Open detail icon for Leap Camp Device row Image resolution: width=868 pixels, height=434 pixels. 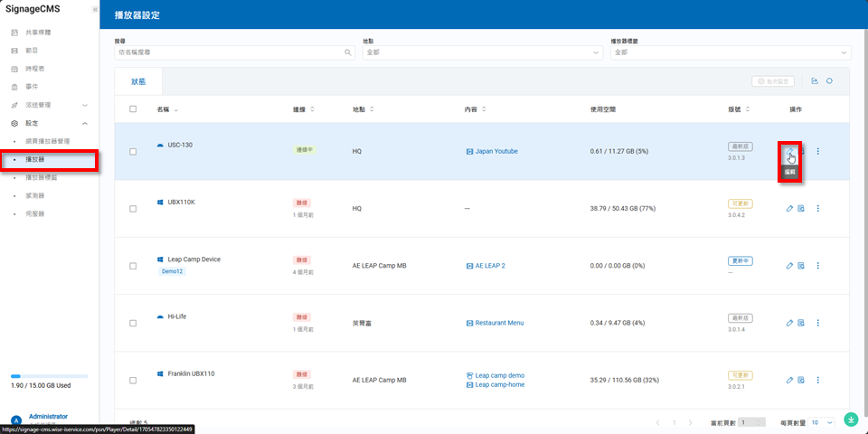click(x=801, y=266)
